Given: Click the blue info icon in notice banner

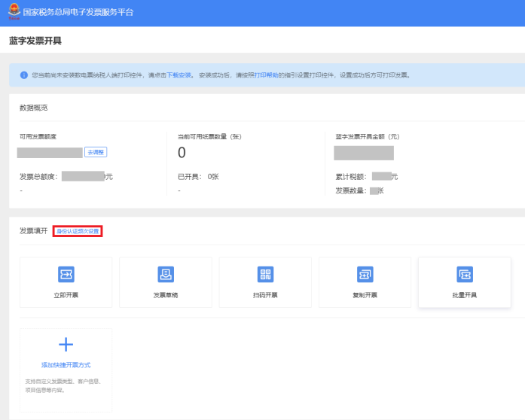Looking at the screenshot, I should [x=23, y=75].
